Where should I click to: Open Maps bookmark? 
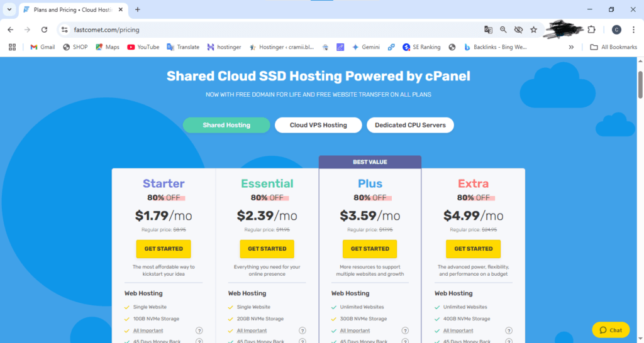[107, 47]
